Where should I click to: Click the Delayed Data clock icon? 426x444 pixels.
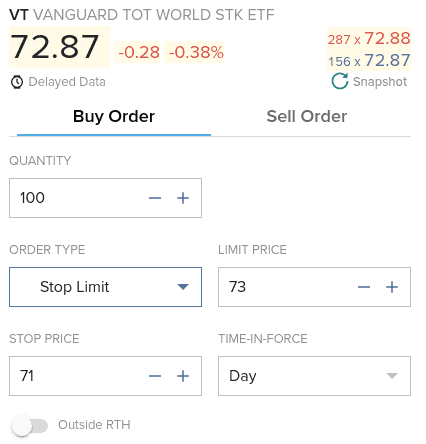(17, 82)
